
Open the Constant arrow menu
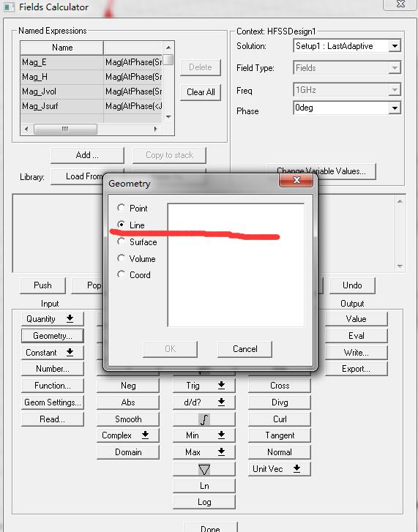pyautogui.click(x=52, y=353)
